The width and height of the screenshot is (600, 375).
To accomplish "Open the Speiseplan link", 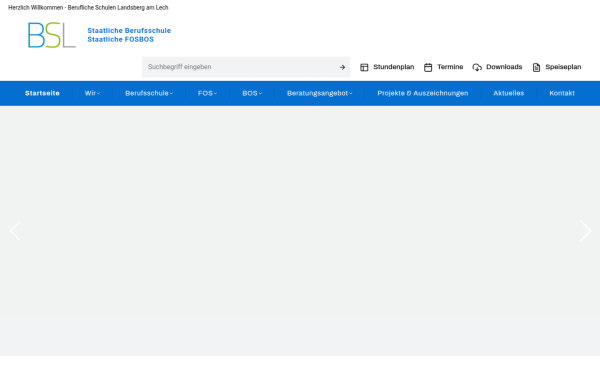I will pyautogui.click(x=563, y=67).
